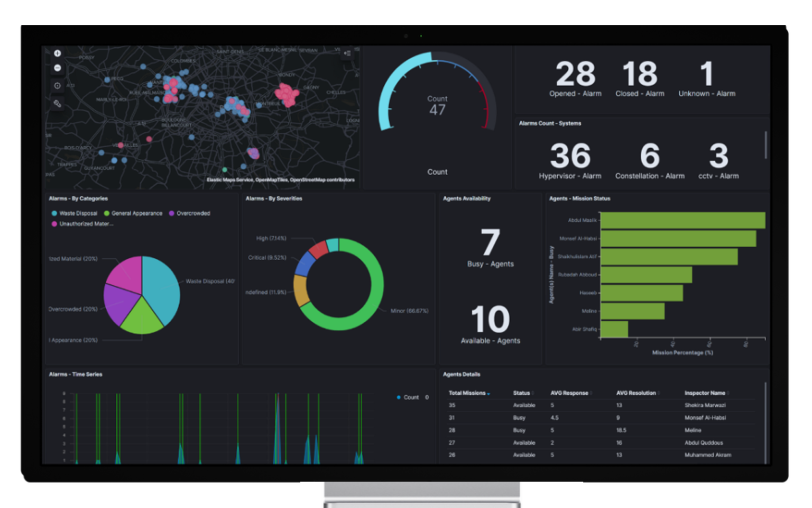Activate the map crosshair locate tool

click(57, 85)
